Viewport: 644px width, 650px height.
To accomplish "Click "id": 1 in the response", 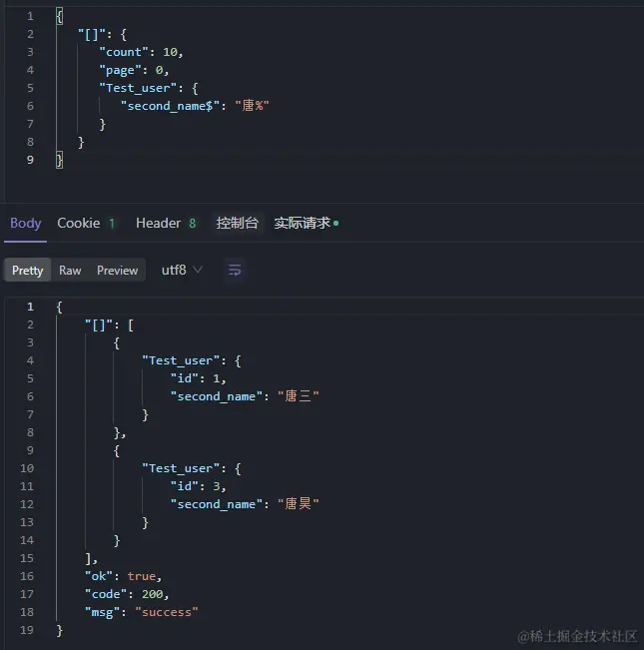I will (x=198, y=378).
